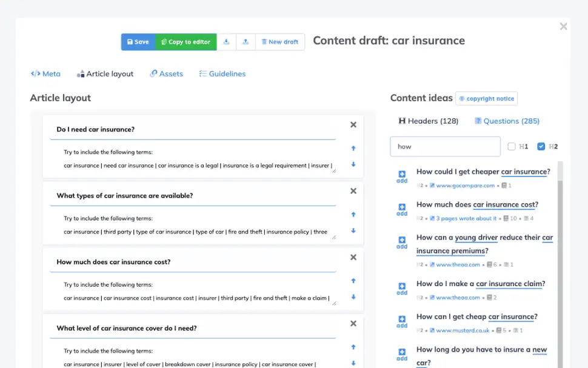Move 'What level of car insurance cover do I need?' up
The width and height of the screenshot is (588, 368).
pos(353,347)
